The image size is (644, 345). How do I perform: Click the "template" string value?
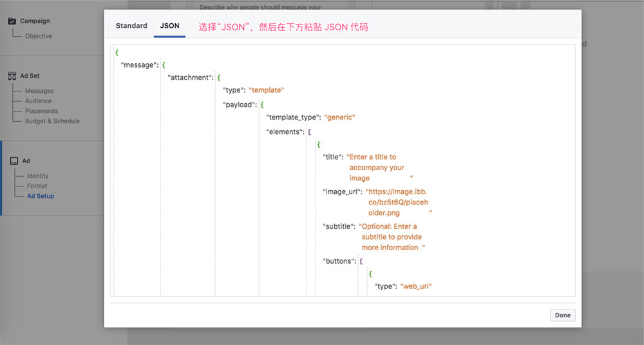pyautogui.click(x=266, y=90)
